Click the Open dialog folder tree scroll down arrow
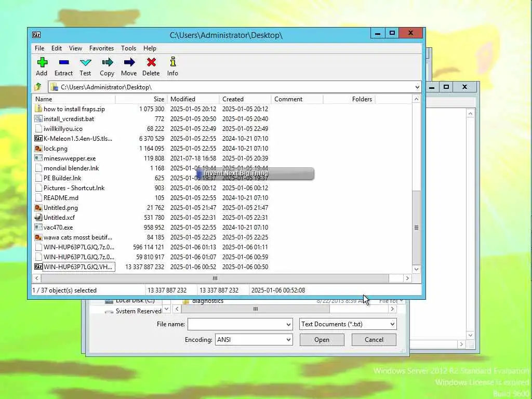 [166, 309]
